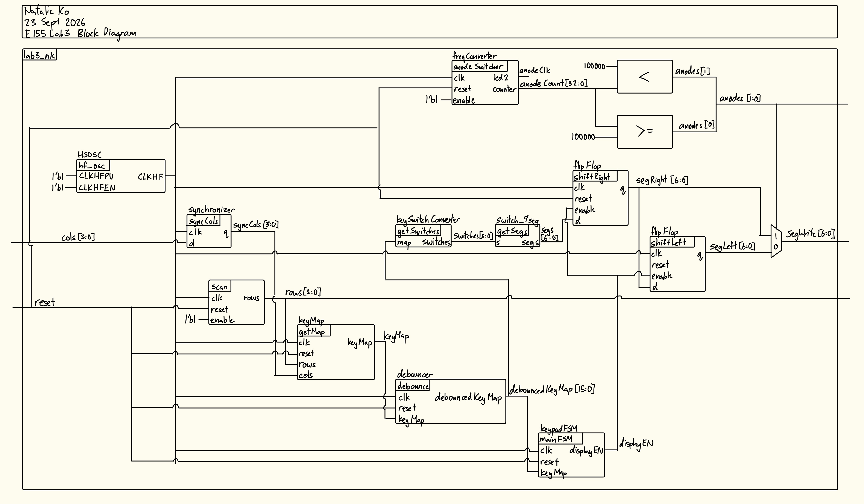Select the "CLKHF" output port label
The image size is (864, 504).
pos(150,177)
